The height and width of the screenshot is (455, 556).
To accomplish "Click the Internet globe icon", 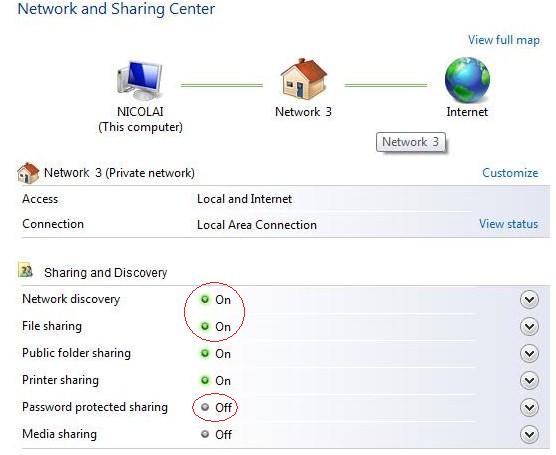I will [467, 80].
